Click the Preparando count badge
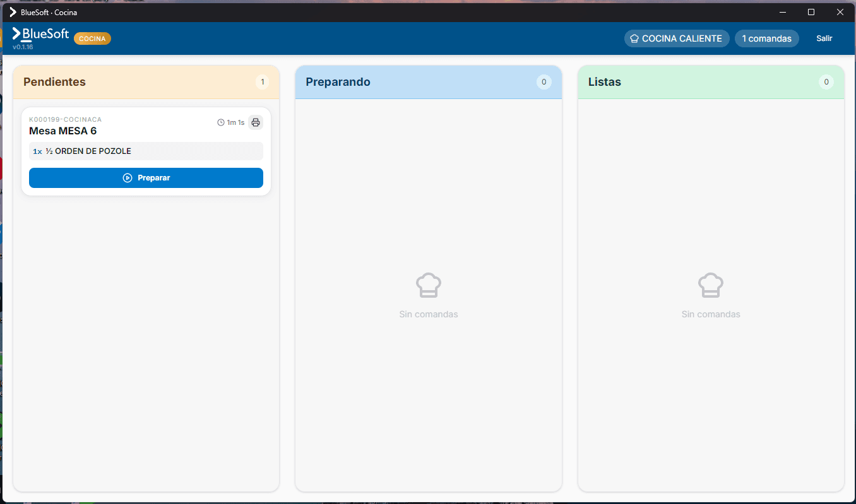The height and width of the screenshot is (504, 856). pos(544,82)
